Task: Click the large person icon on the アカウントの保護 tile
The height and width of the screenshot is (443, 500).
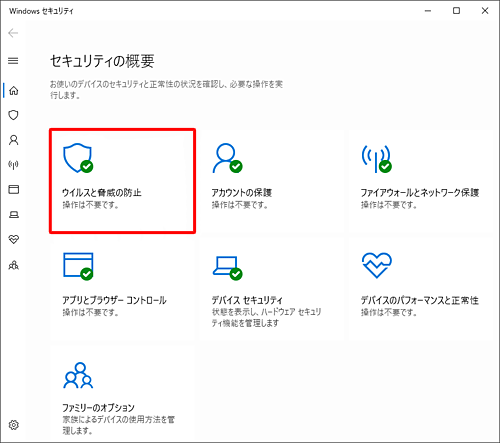Action: (x=227, y=158)
